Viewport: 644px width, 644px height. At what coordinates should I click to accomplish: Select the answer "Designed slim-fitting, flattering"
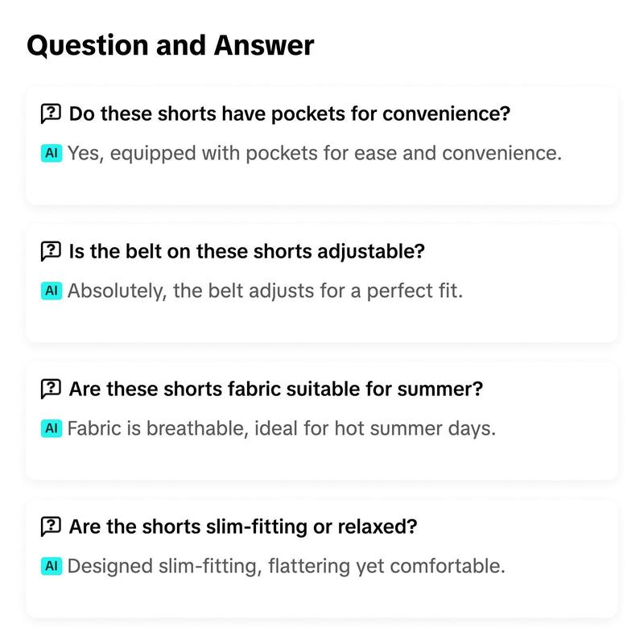click(x=287, y=567)
